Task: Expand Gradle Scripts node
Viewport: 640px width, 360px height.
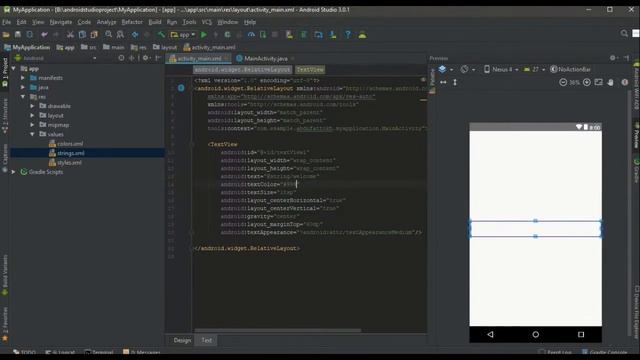Action: pyautogui.click(x=13, y=172)
